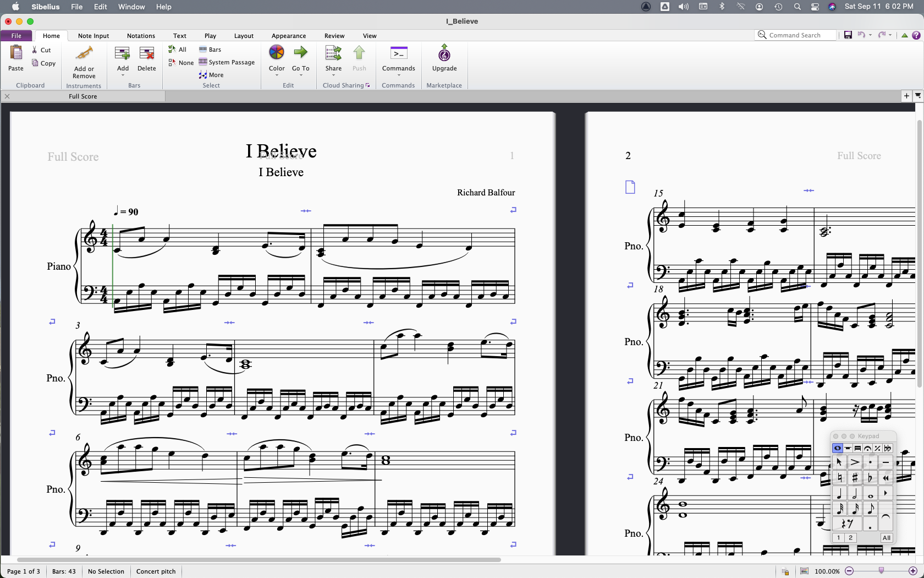Open the purple File tab

click(x=16, y=36)
